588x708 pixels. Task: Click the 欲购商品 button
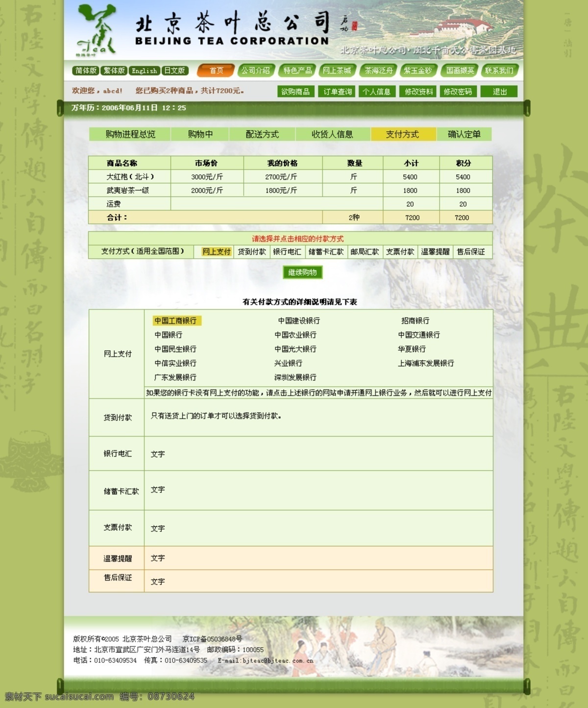(295, 92)
